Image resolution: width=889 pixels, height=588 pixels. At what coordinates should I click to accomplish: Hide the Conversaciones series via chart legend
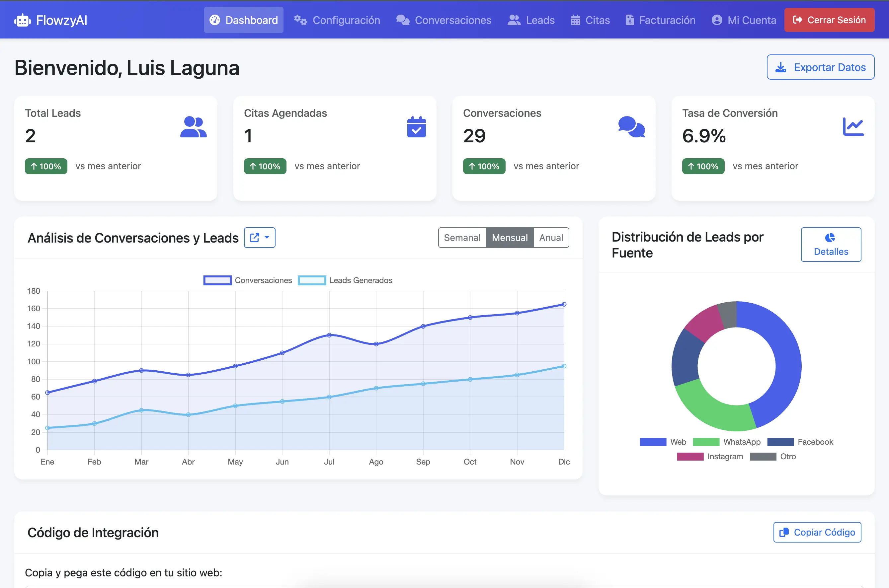248,280
